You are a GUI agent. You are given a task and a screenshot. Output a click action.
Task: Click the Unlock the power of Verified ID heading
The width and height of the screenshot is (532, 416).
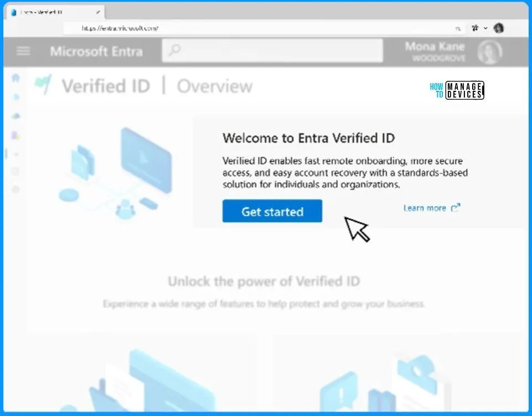pos(264,281)
